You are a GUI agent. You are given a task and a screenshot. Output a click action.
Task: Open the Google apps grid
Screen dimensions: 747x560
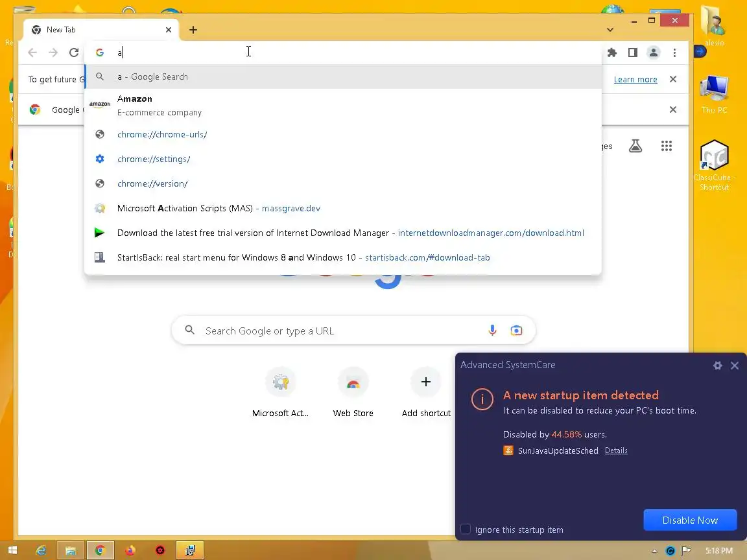click(x=667, y=146)
